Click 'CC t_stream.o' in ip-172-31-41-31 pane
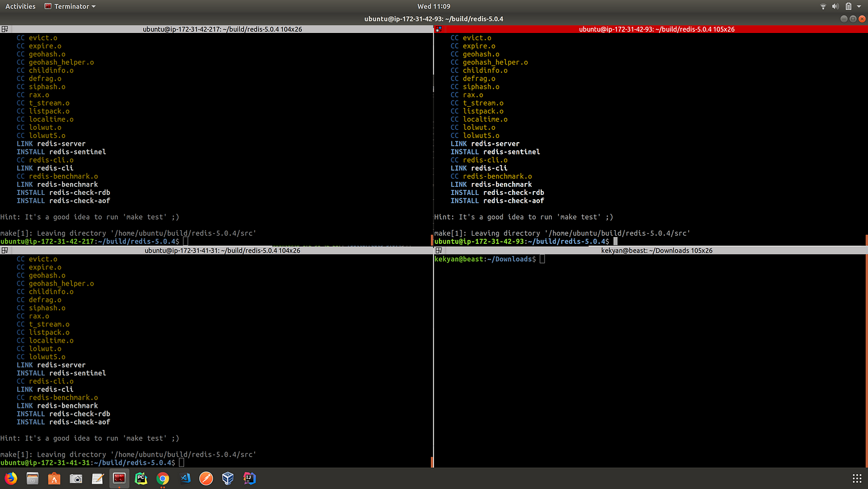This screenshot has height=489, width=868. pos(43,325)
